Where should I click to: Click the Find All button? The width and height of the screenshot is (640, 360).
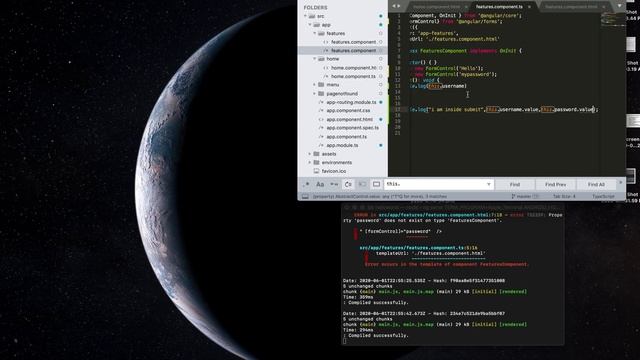[596, 184]
